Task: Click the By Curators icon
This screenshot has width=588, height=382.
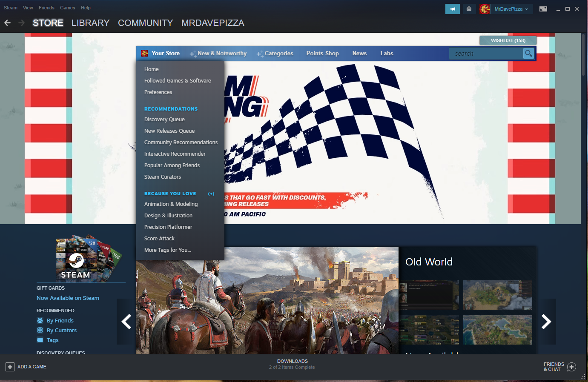Action: click(x=40, y=330)
